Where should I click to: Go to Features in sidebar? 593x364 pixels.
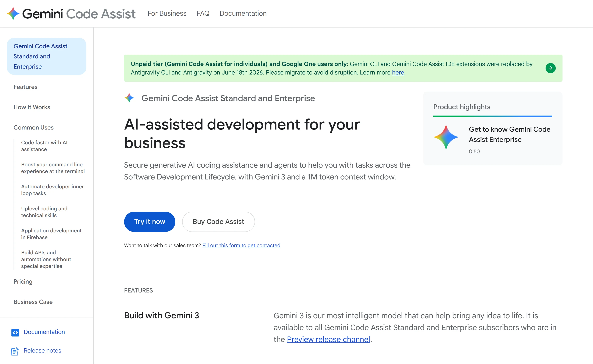coord(26,87)
